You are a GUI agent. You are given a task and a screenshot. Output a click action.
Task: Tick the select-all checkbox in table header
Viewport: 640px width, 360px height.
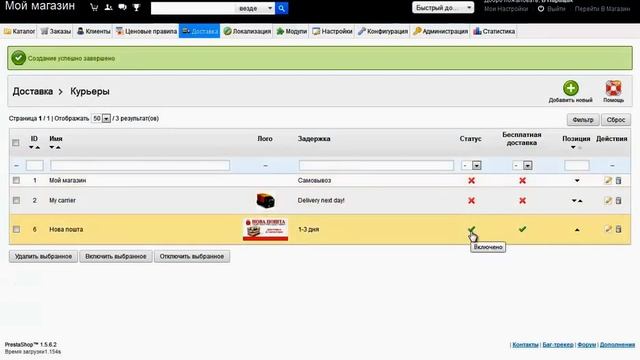tap(16, 143)
